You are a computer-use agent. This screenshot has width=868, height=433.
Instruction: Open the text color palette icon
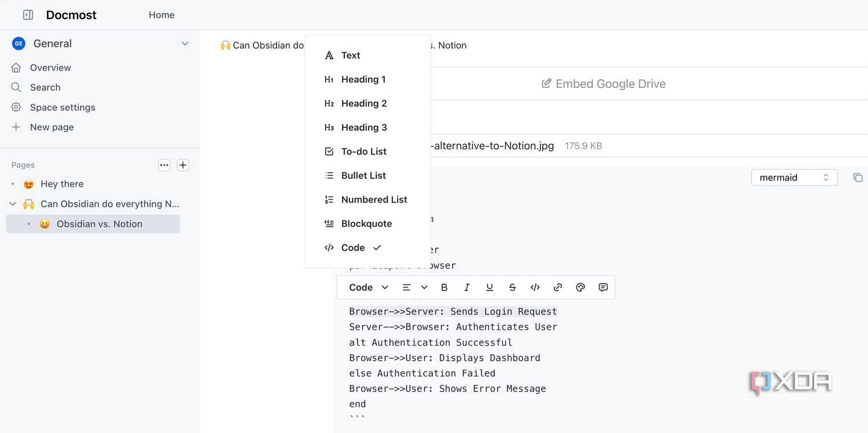pyautogui.click(x=580, y=287)
